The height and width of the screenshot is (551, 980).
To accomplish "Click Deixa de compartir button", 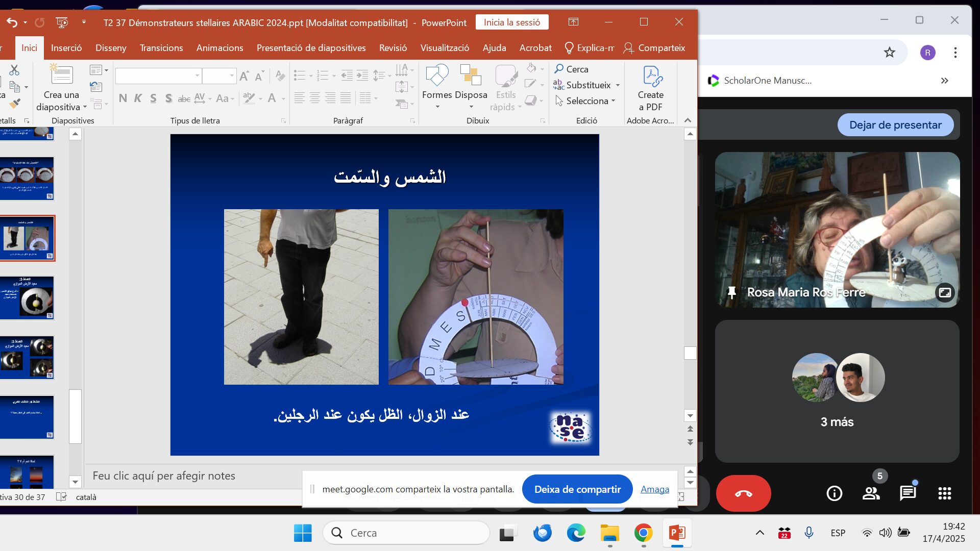I will point(577,489).
